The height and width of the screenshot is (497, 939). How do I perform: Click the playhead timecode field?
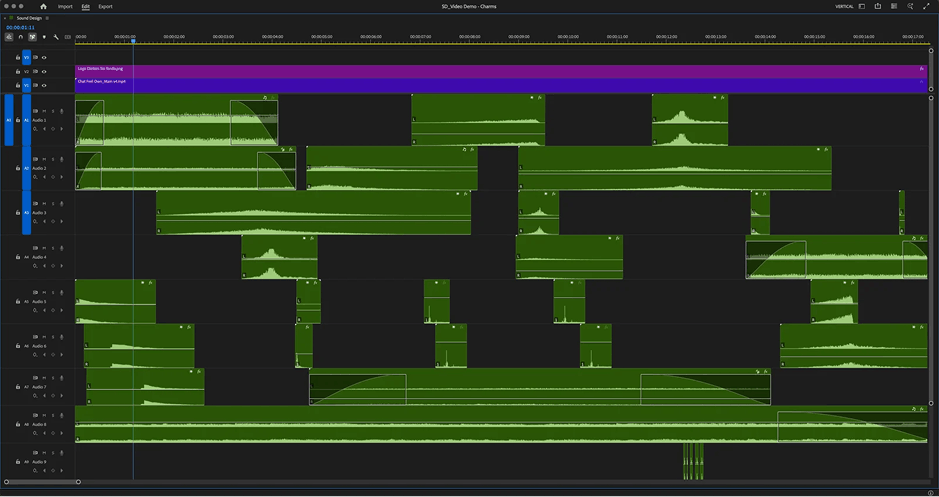tap(21, 27)
